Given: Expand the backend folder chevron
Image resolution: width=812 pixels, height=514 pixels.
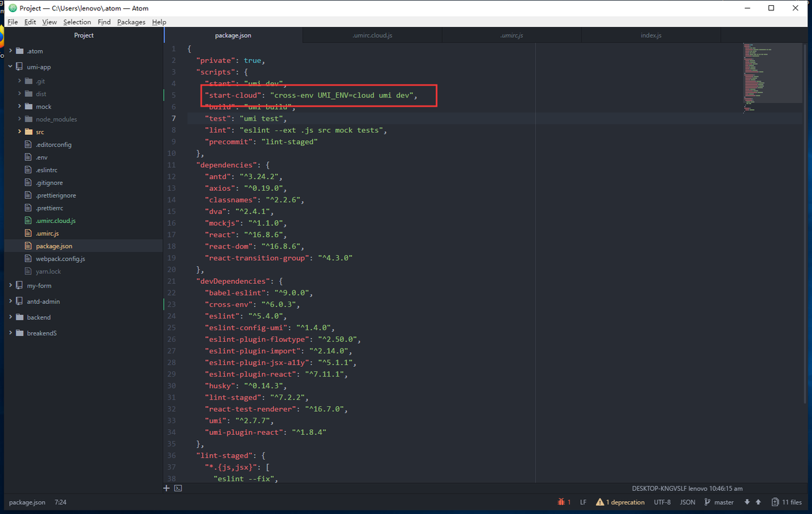Looking at the screenshot, I should click(10, 317).
